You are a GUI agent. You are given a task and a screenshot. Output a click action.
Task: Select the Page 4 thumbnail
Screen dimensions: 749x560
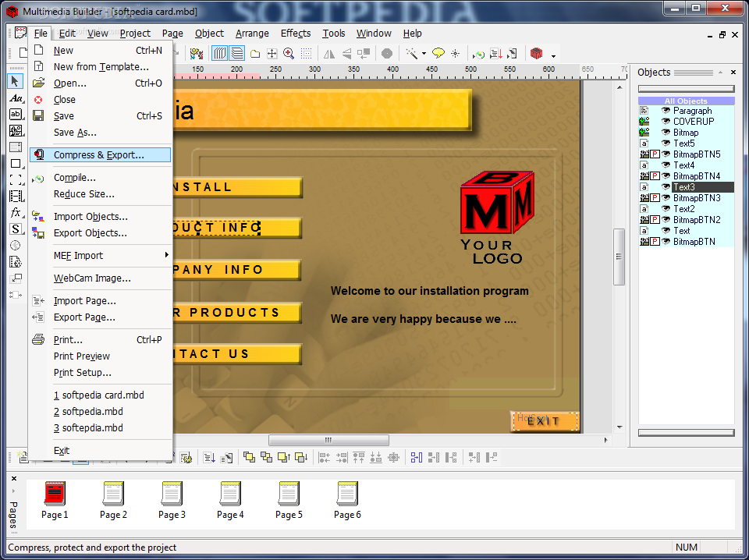pyautogui.click(x=230, y=500)
